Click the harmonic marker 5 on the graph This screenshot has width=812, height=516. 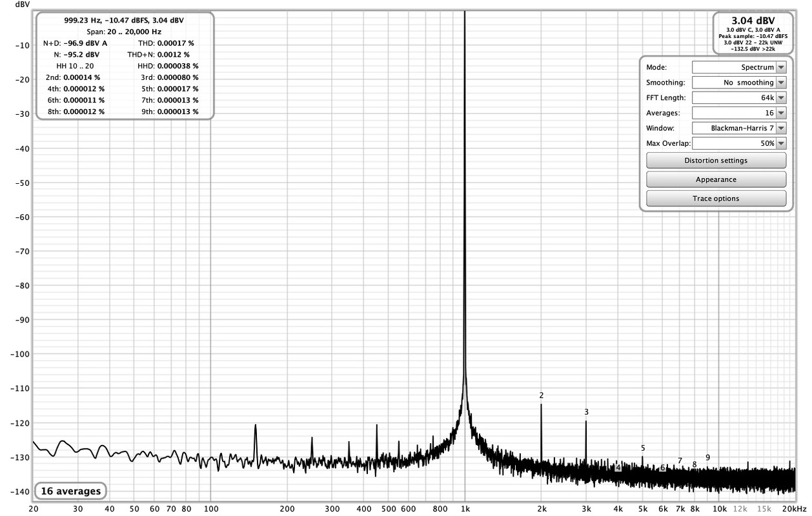[643, 448]
